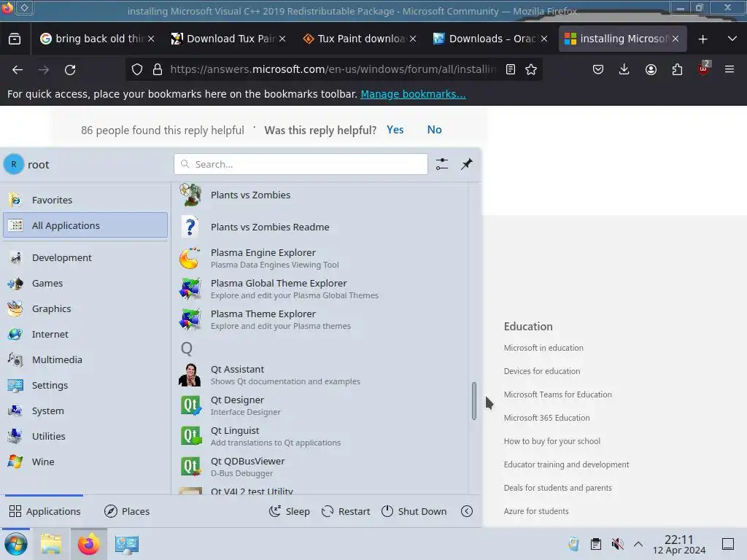Open Microsoft in education link
747x560 pixels.
[543, 348]
